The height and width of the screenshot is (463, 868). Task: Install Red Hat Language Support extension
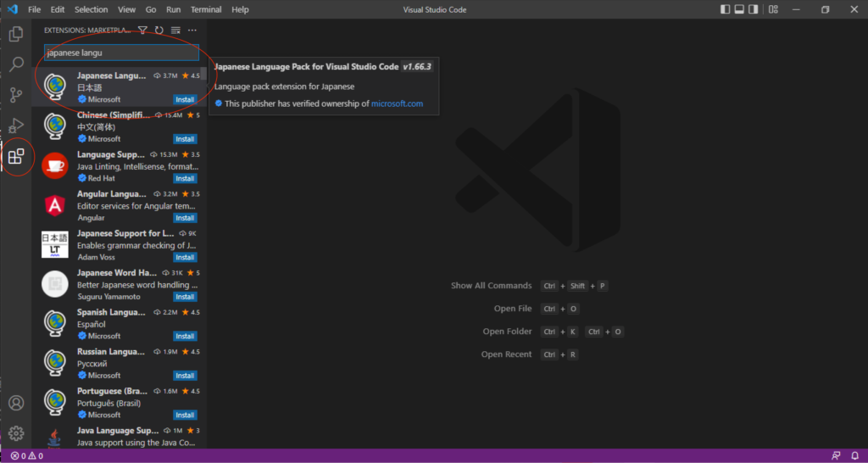pyautogui.click(x=185, y=178)
